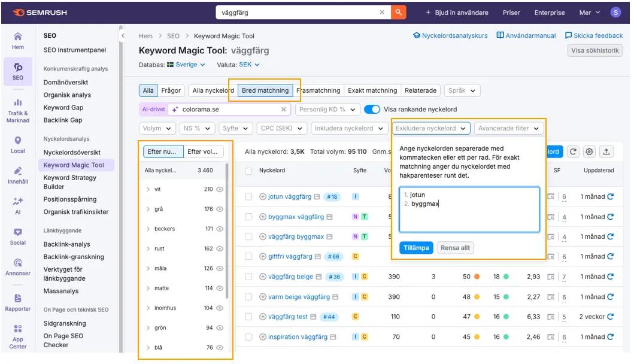Clear the väggfärg search field
Image resolution: width=637 pixels, height=364 pixels.
382,12
